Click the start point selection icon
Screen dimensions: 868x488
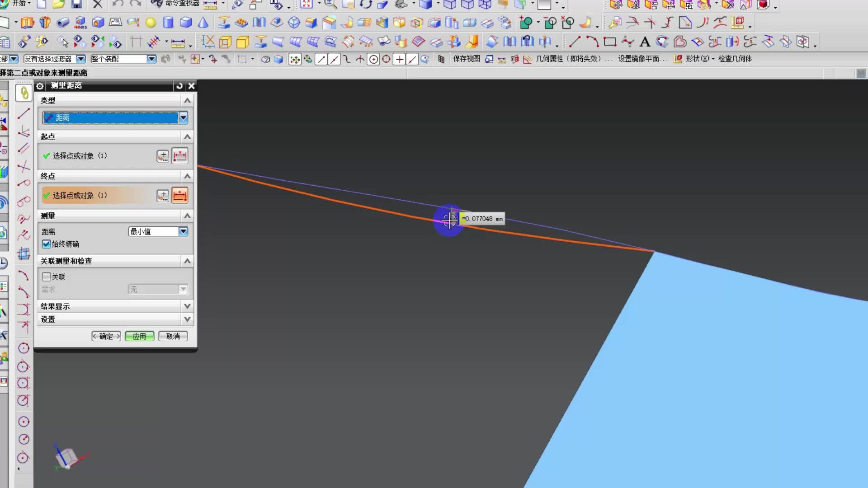[180, 156]
